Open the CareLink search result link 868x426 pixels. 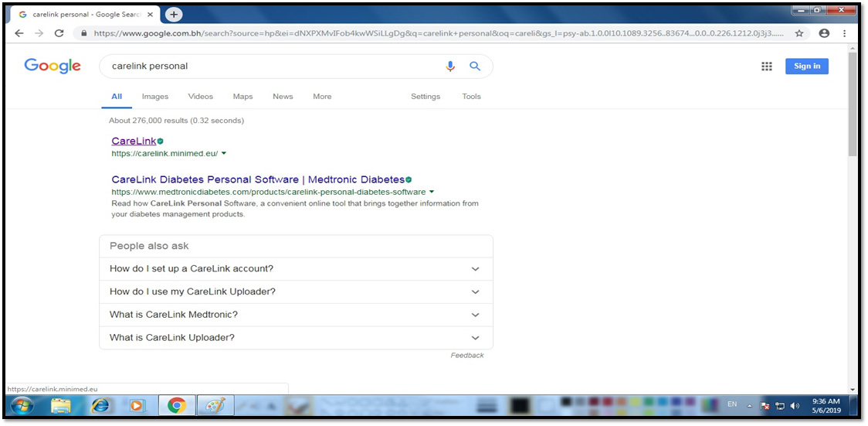tap(134, 141)
